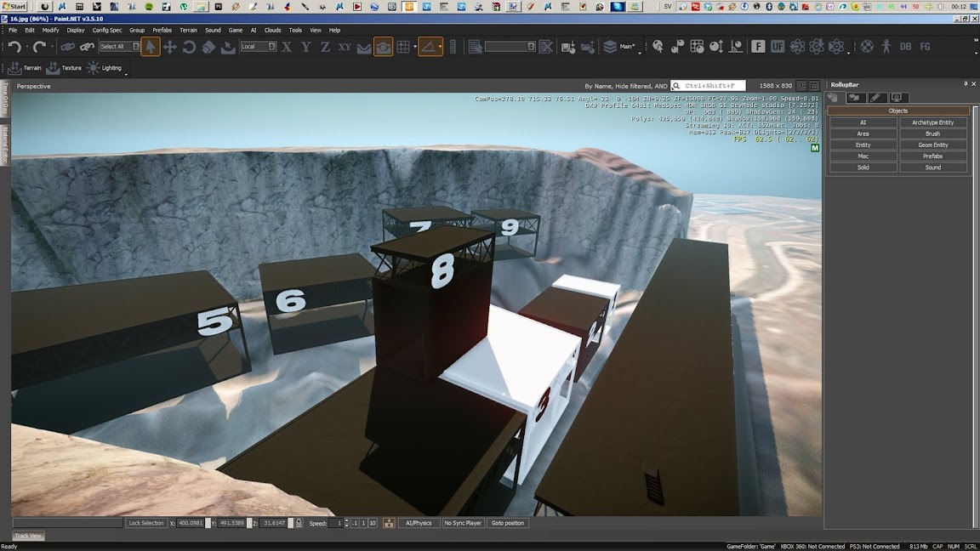Click the UF unfreeze icon
Screen dimensions: 980x551
click(778, 46)
